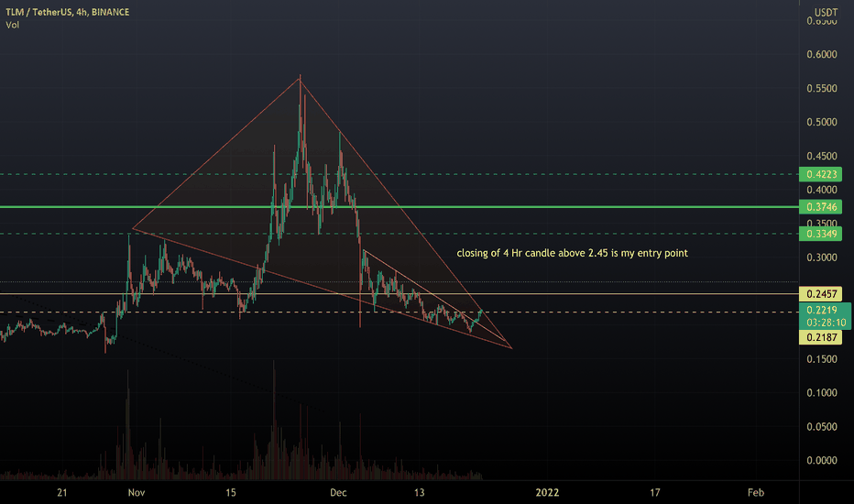Click the candle countdown timer 03:28:10

pyautogui.click(x=827, y=323)
